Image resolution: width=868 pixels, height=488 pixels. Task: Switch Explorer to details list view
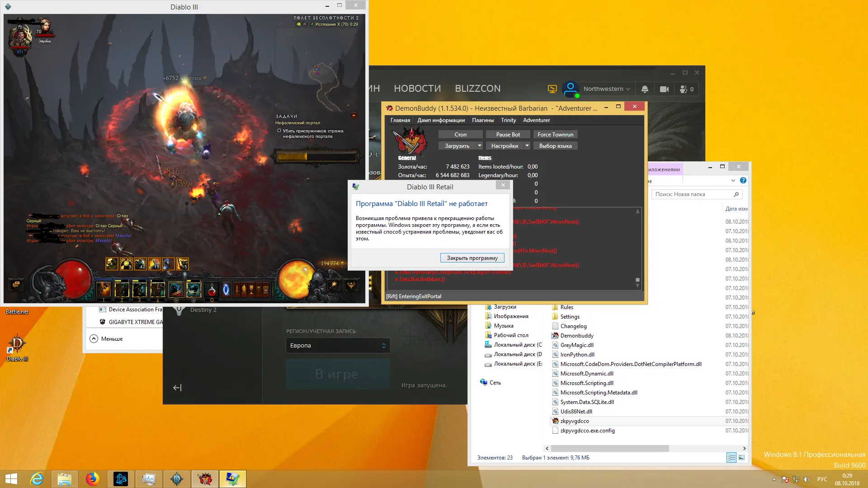(x=731, y=458)
